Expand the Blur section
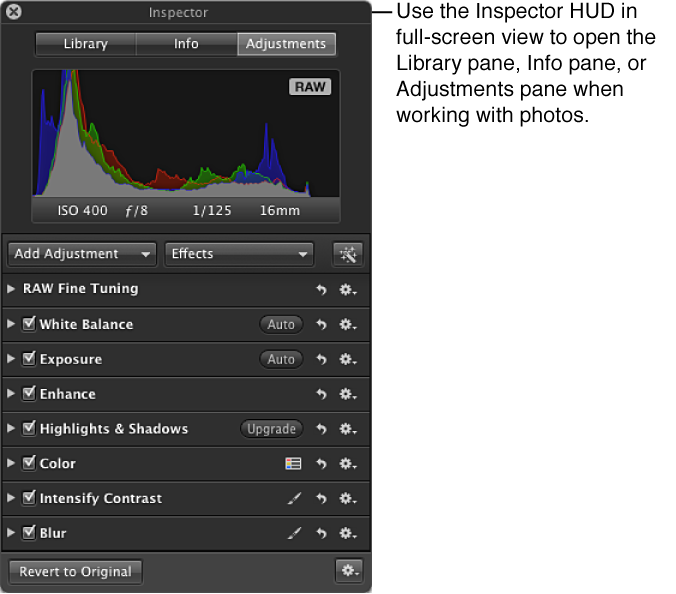The height and width of the screenshot is (594, 676). tap(11, 533)
